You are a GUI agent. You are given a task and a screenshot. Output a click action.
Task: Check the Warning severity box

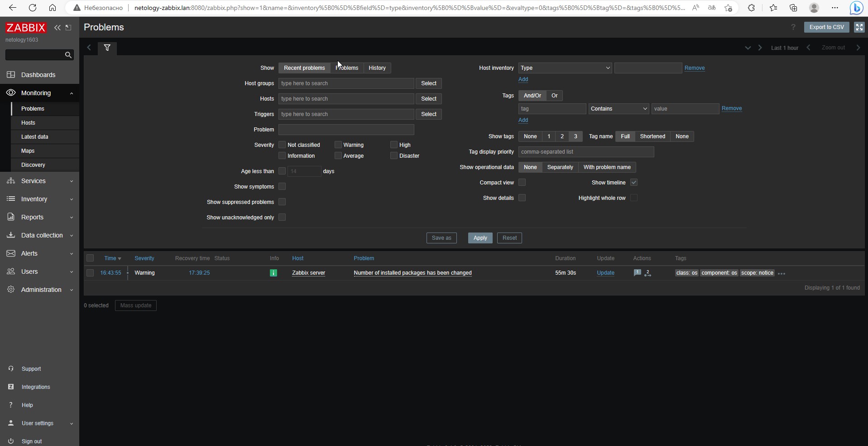click(x=338, y=145)
